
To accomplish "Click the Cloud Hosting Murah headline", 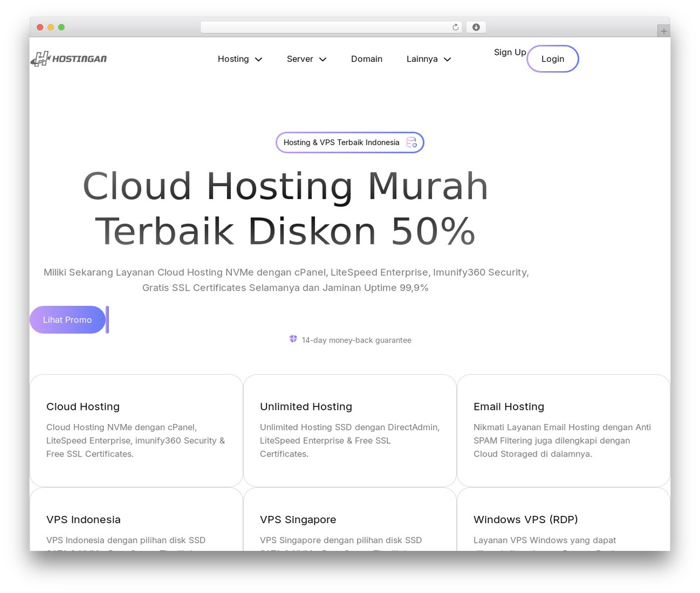I will tap(285, 208).
